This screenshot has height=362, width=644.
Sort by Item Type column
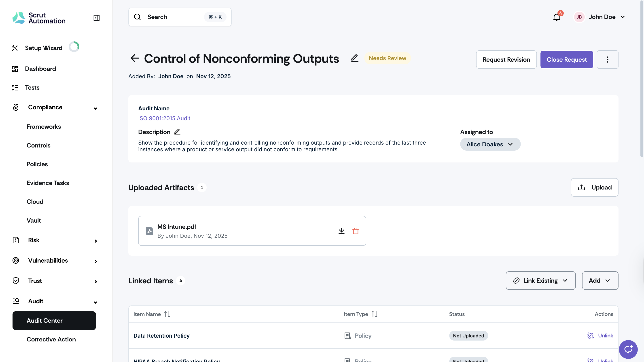[x=375, y=314]
